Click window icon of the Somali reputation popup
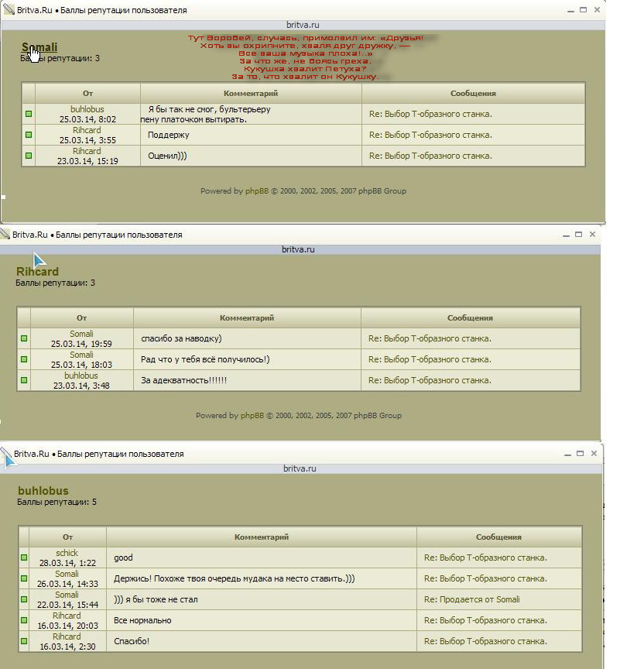The image size is (644, 669). tap(8, 11)
